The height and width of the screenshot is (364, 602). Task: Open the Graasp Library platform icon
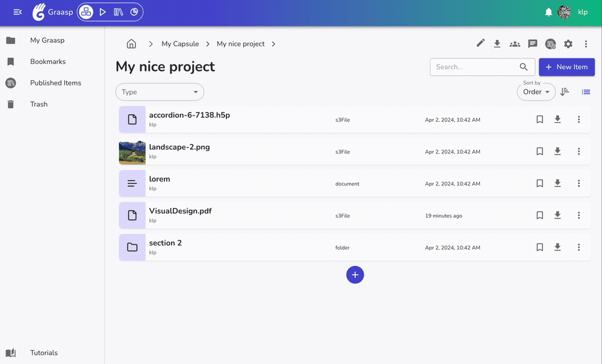119,12
